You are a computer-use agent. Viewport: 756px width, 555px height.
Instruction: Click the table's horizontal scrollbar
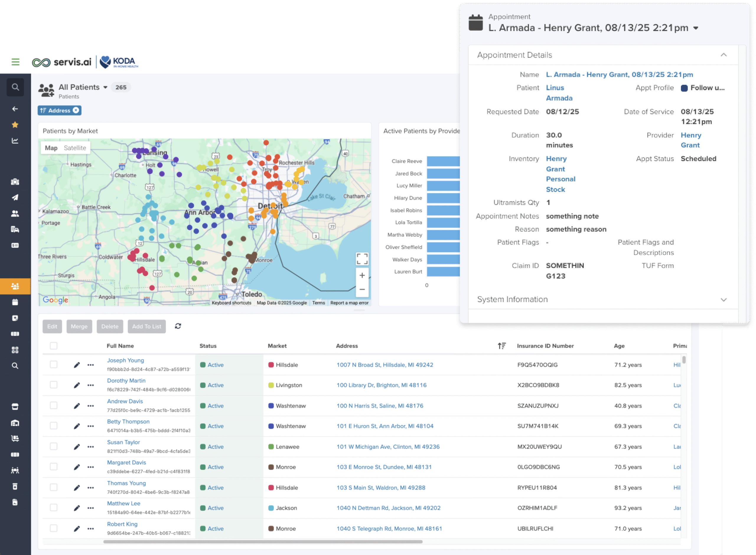pyautogui.click(x=263, y=542)
